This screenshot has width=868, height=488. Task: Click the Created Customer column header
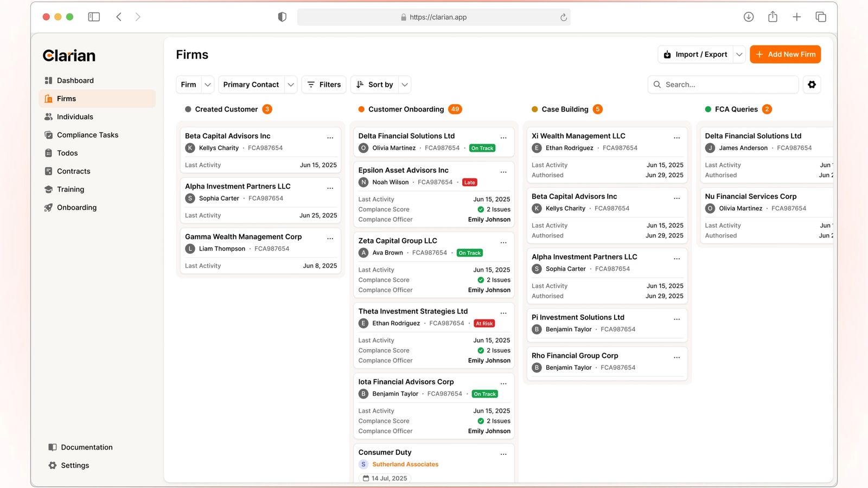point(226,109)
